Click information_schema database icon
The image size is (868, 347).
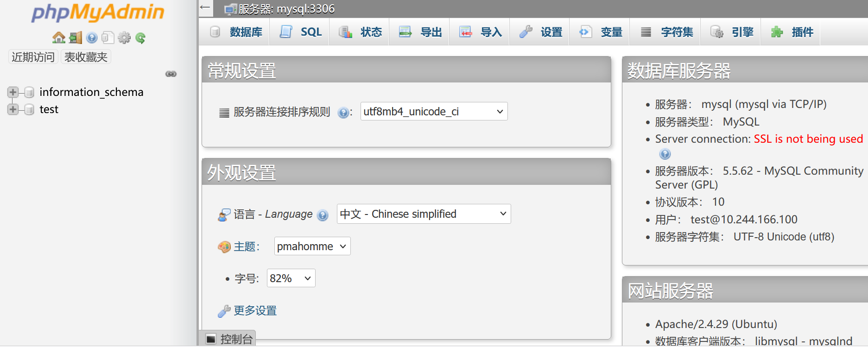pos(29,92)
